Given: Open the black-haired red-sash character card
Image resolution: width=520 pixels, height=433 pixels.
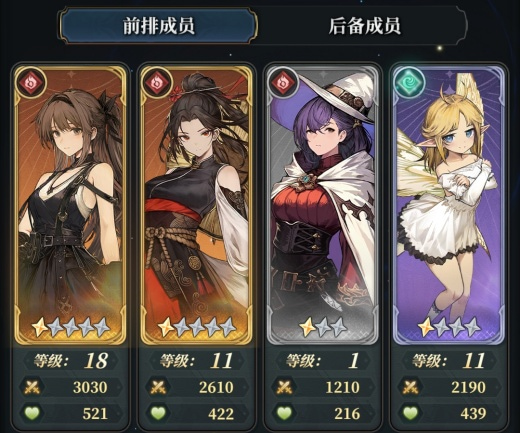Looking at the screenshot, I should click(196, 205).
